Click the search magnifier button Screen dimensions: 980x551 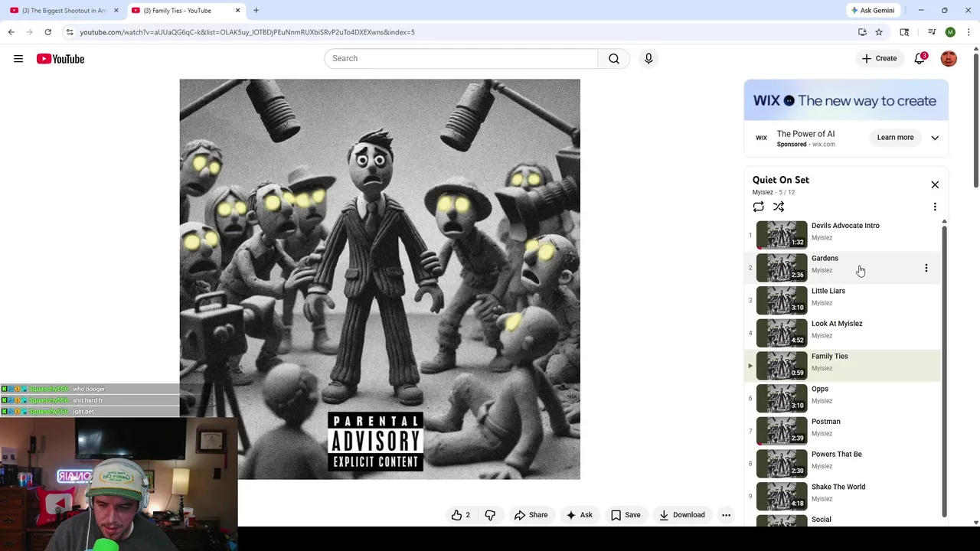tap(614, 58)
